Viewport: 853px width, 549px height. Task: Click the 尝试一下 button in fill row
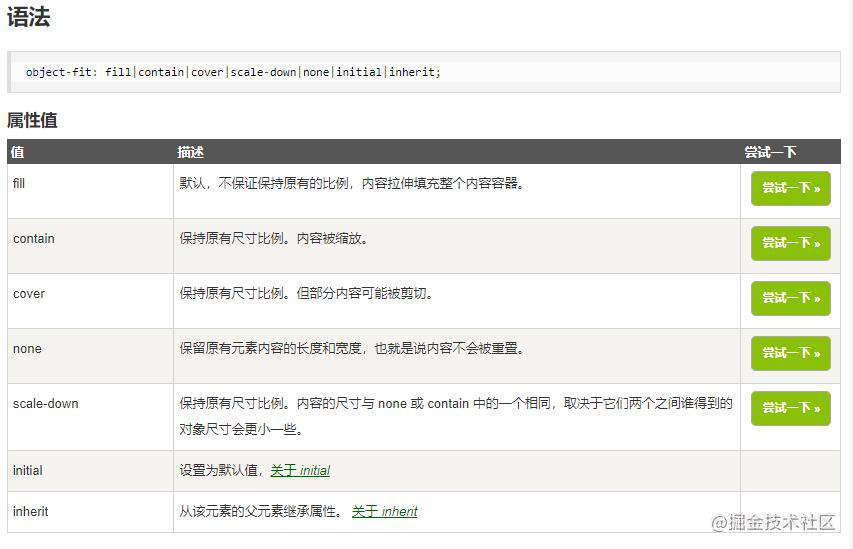(790, 188)
